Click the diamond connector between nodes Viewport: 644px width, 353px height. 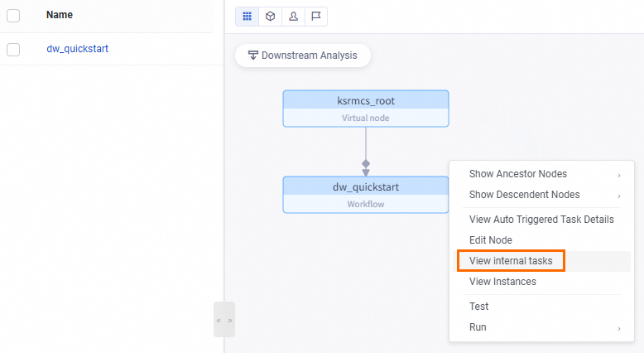366,164
